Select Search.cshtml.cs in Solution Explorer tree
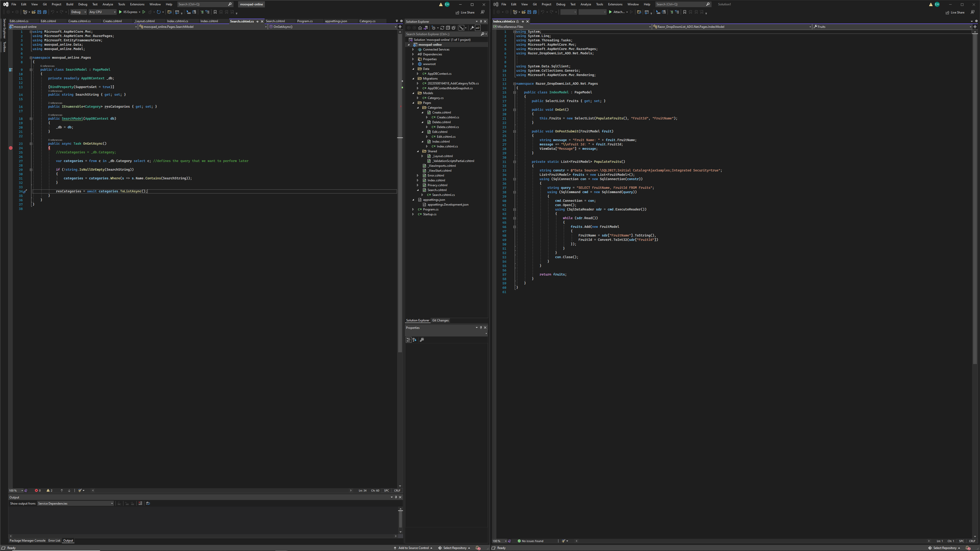The height and width of the screenshot is (551, 980). (443, 195)
